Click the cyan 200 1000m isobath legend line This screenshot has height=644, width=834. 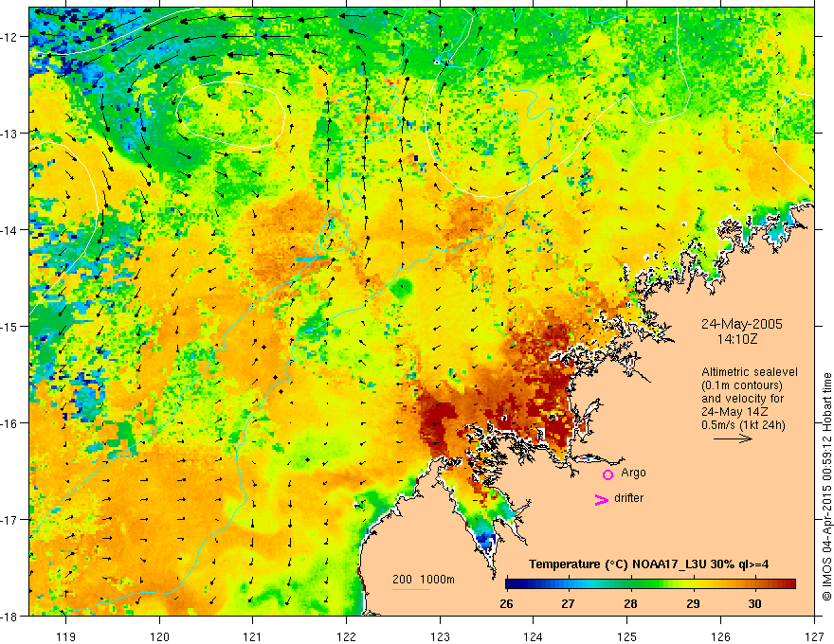(411, 589)
